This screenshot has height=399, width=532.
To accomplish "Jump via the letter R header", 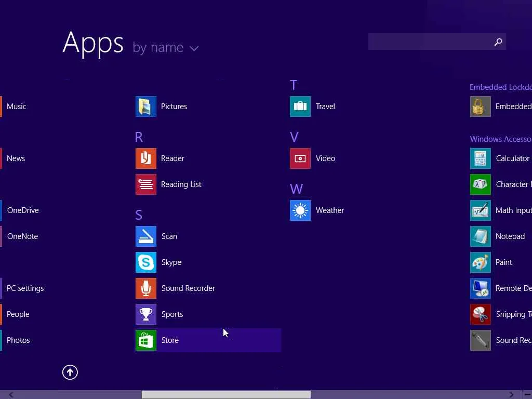I will (x=139, y=137).
